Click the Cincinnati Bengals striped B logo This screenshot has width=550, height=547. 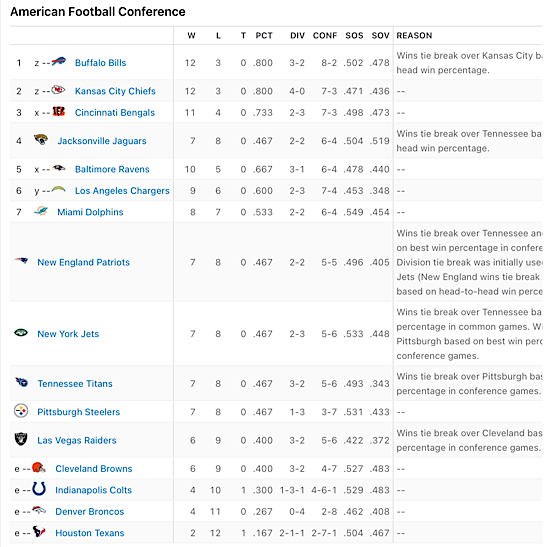(x=59, y=111)
